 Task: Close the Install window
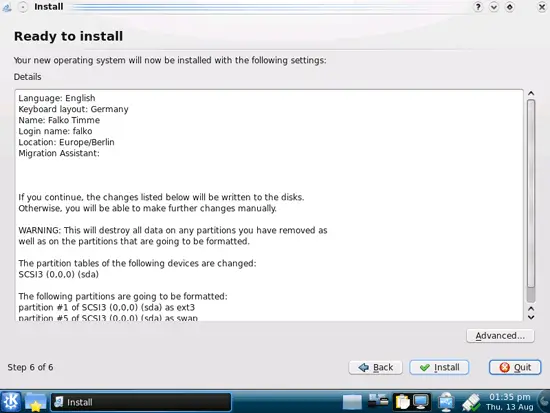click(542, 7)
